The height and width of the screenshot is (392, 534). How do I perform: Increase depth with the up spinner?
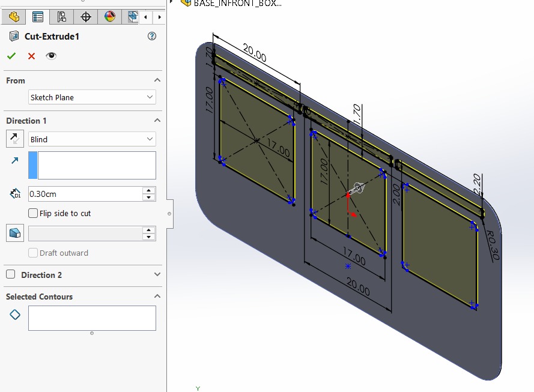(149, 190)
